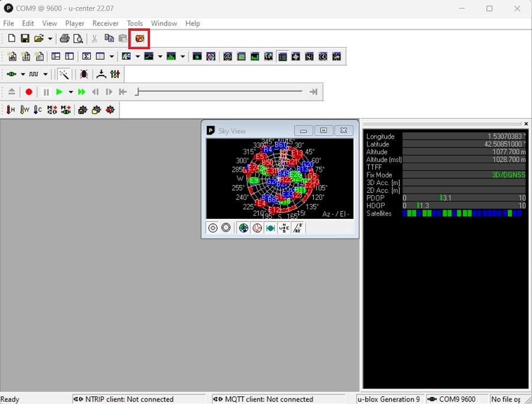Click the Print icon in the toolbar

pyautogui.click(x=64, y=38)
